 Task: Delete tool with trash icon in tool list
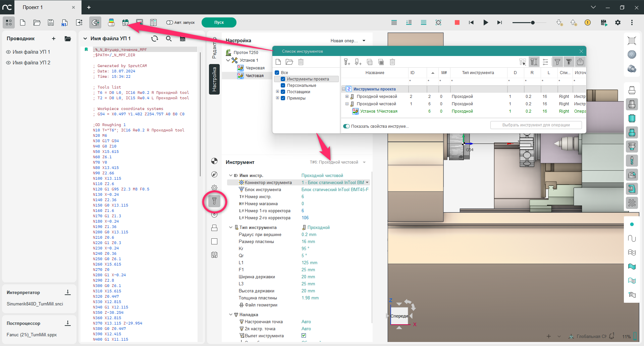pyautogui.click(x=392, y=62)
